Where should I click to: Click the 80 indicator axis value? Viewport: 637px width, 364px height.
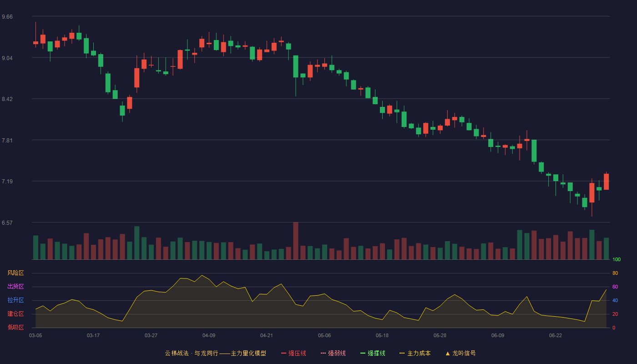(615, 273)
